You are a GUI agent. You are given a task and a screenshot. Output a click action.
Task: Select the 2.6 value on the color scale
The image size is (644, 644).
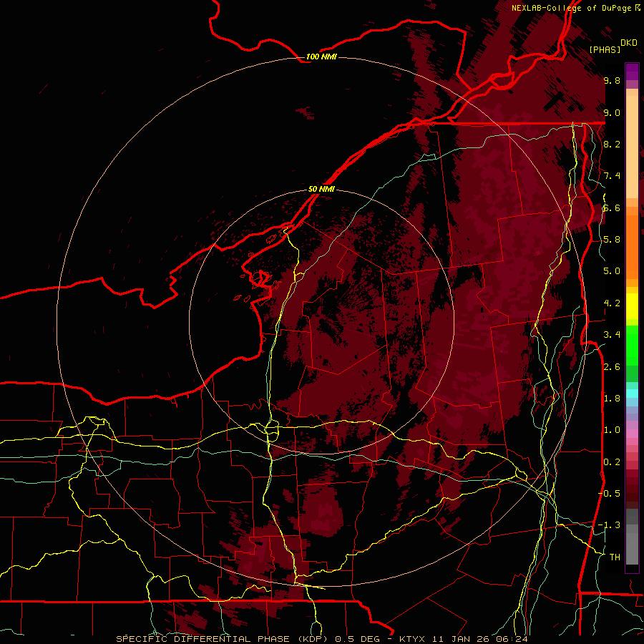[612, 367]
